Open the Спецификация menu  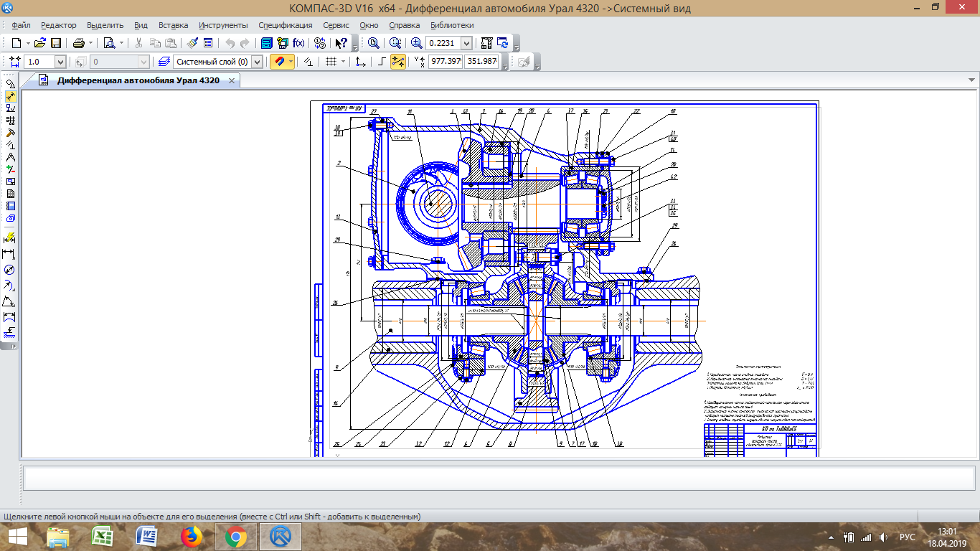tap(286, 24)
